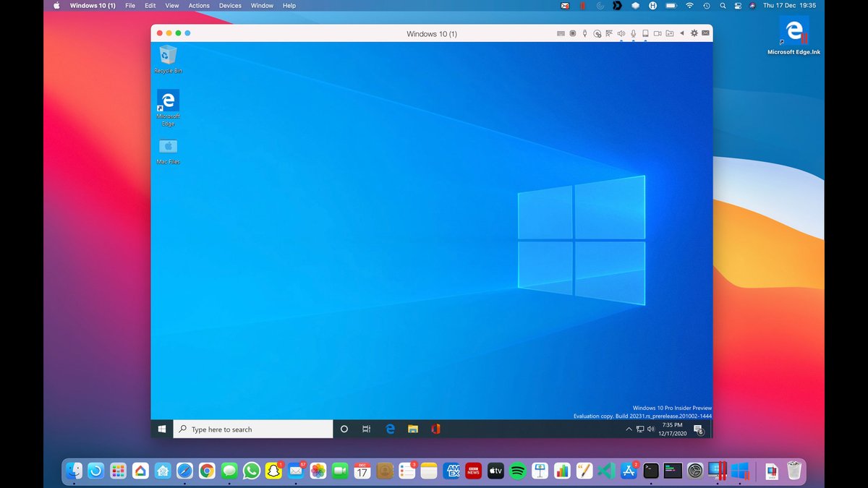Open Snapchat in the Dock
Screen dimensions: 868x488
(x=273, y=471)
